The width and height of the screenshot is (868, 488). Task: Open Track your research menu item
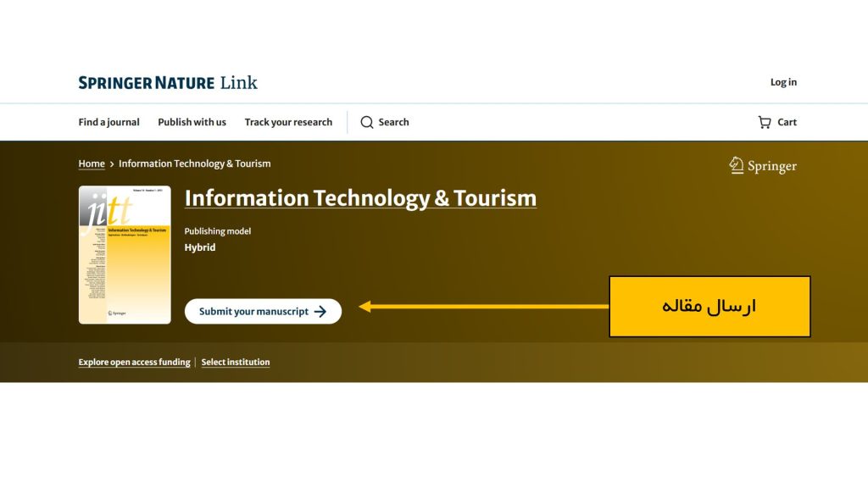[288, 122]
